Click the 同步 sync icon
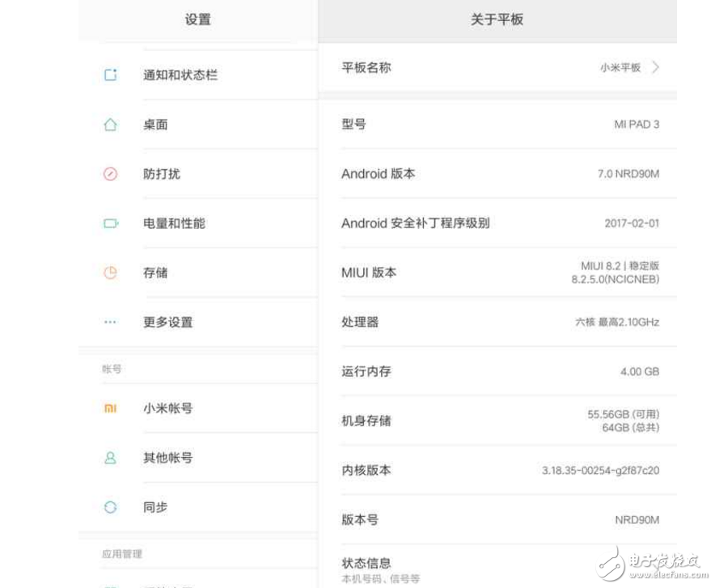The height and width of the screenshot is (588, 715). click(110, 507)
